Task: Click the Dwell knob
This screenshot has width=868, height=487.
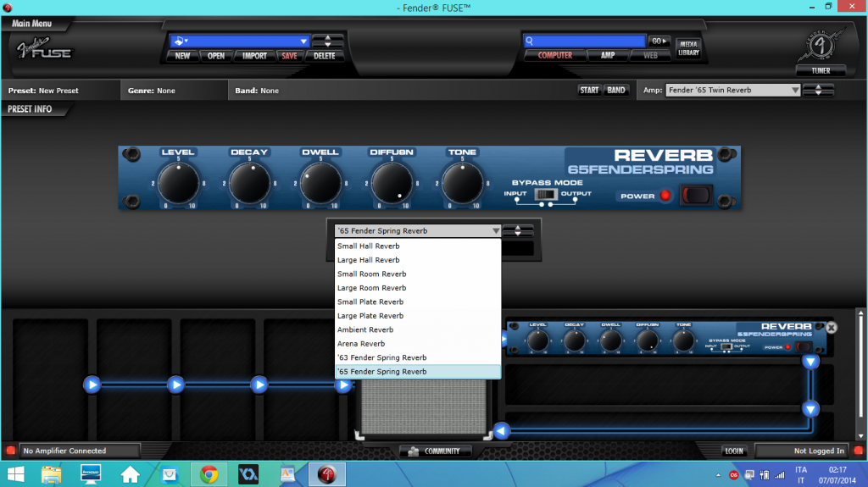Action: click(320, 183)
